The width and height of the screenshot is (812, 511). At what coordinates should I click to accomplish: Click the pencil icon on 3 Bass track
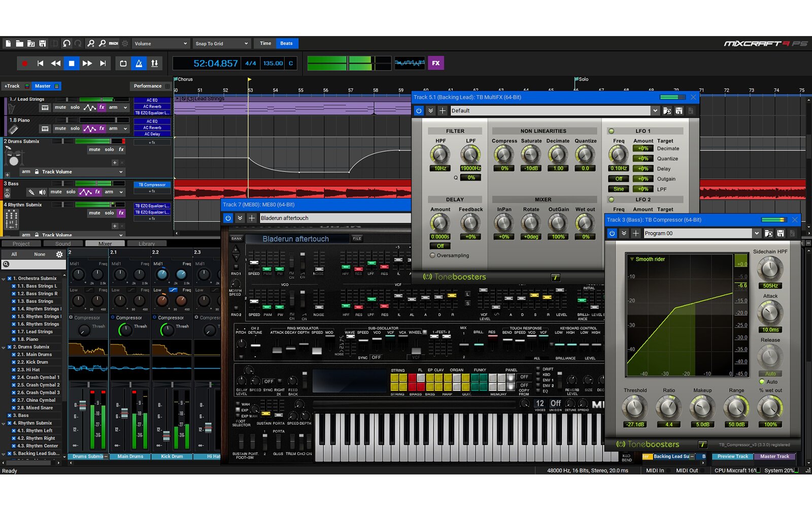(x=31, y=192)
